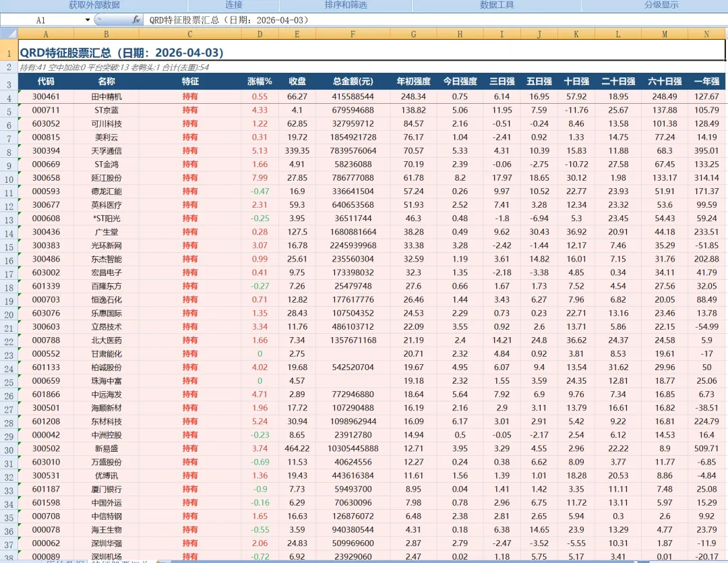Click the change cell 7.99 for 延江股份
Image resolution: width=728 pixels, height=563 pixels.
(x=260, y=177)
